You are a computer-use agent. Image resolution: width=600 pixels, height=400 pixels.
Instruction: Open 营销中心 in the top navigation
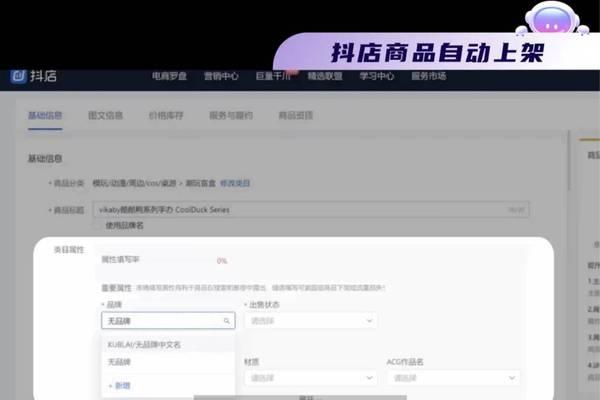tap(221, 76)
